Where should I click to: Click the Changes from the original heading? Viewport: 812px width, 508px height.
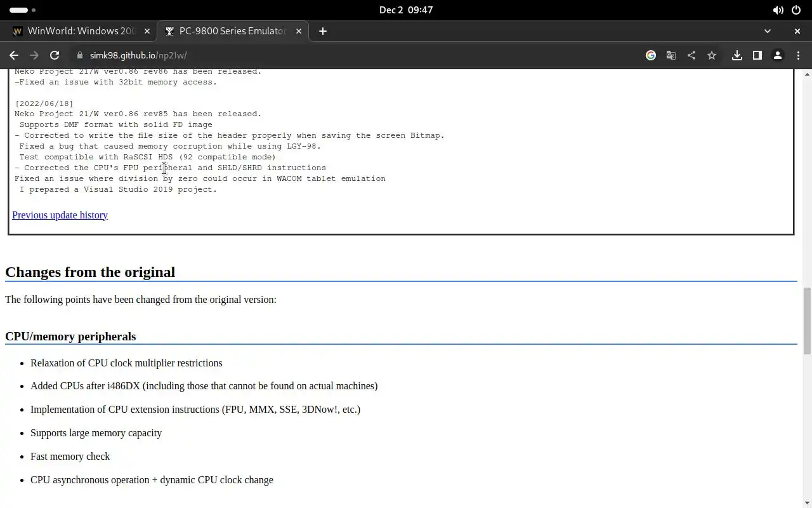[x=90, y=272]
